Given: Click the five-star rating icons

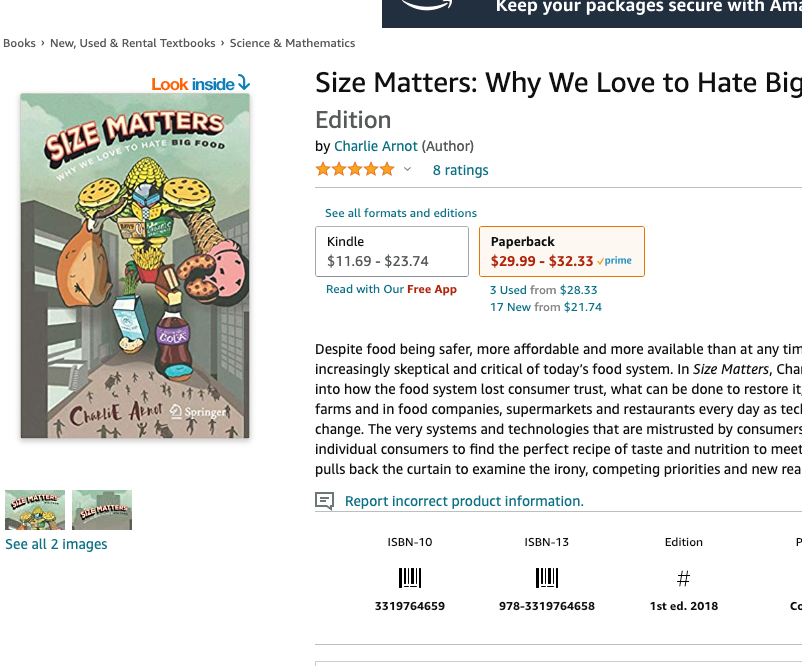Looking at the screenshot, I should (x=355, y=170).
